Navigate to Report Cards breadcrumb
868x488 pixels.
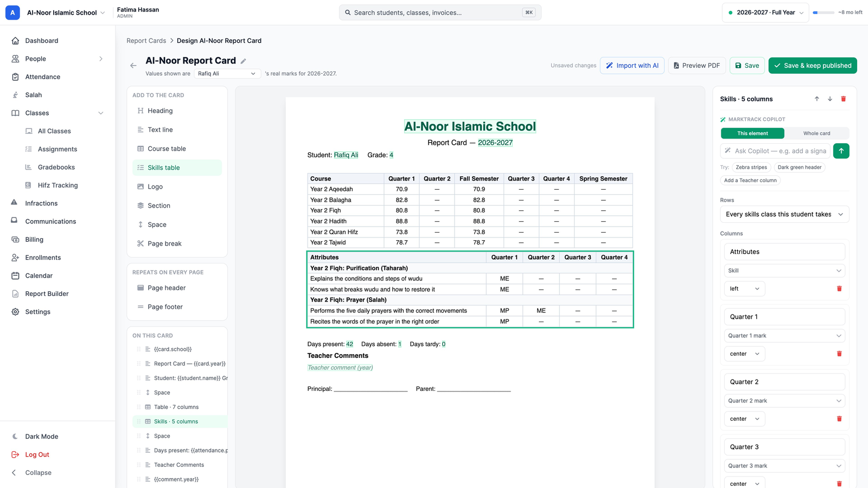146,41
